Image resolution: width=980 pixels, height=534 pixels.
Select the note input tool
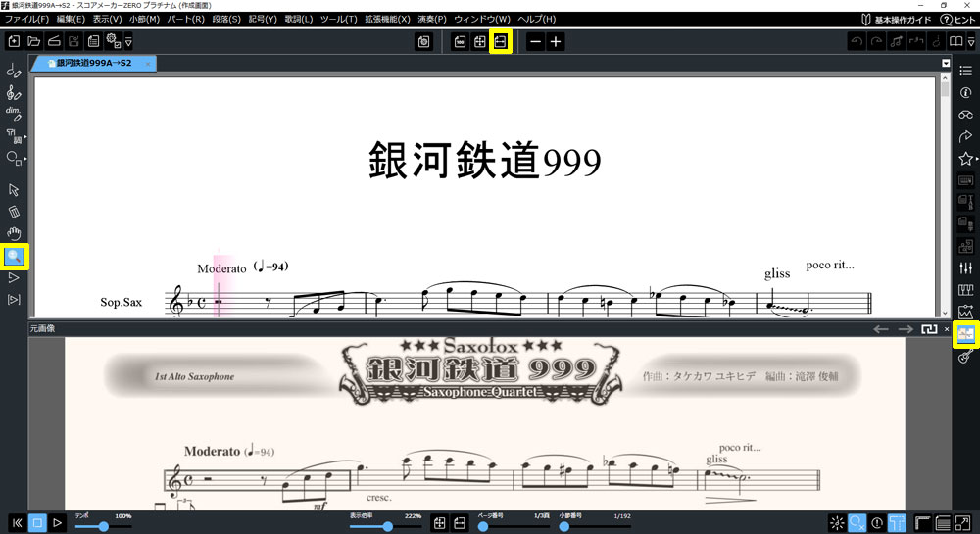[x=13, y=71]
